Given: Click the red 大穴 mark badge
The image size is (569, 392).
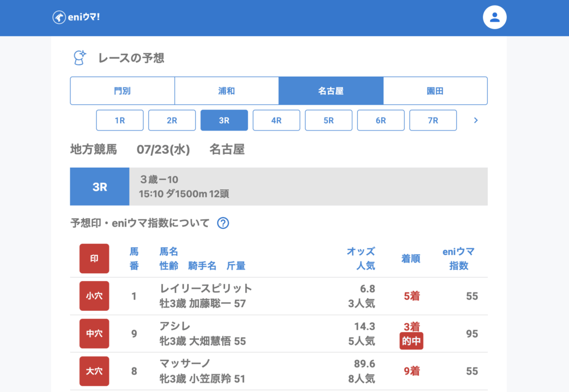Looking at the screenshot, I should pos(94,371).
